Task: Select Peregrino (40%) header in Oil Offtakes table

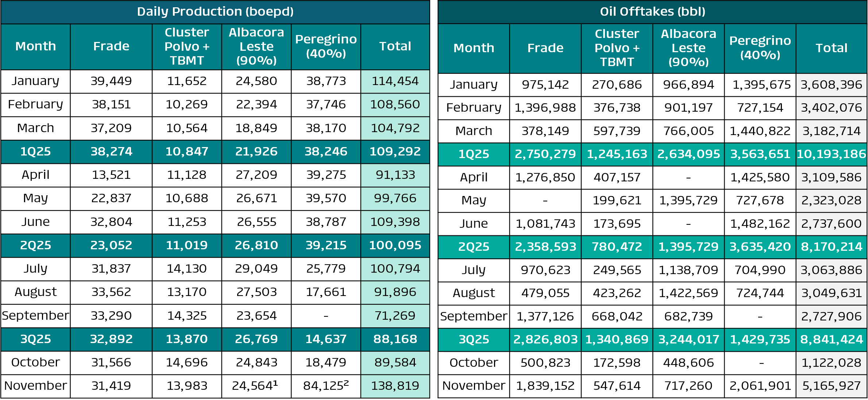Action: tap(760, 48)
